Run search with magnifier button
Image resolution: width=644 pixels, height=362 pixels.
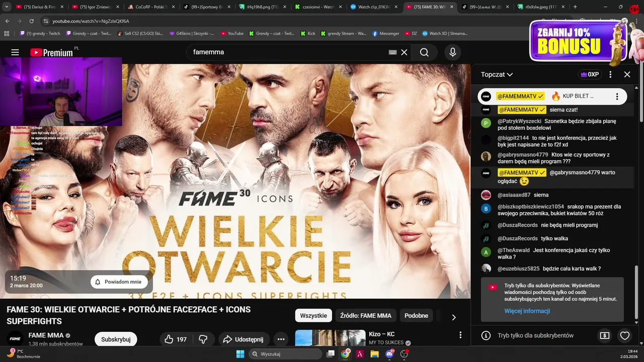click(424, 52)
